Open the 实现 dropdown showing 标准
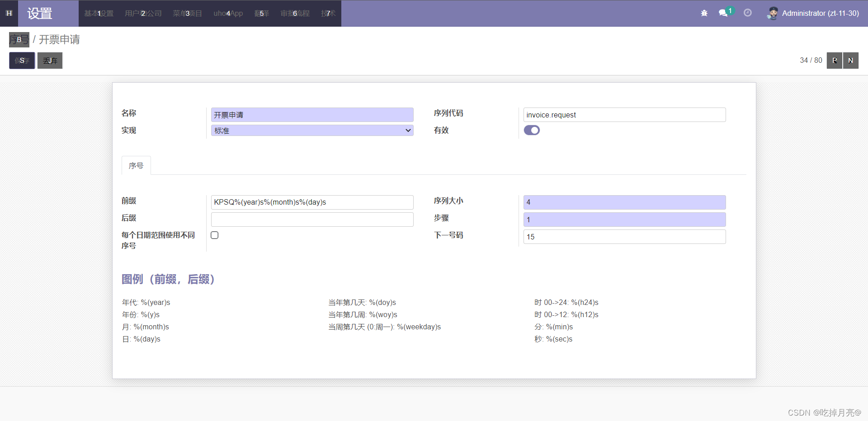This screenshot has height=421, width=868. click(311, 130)
